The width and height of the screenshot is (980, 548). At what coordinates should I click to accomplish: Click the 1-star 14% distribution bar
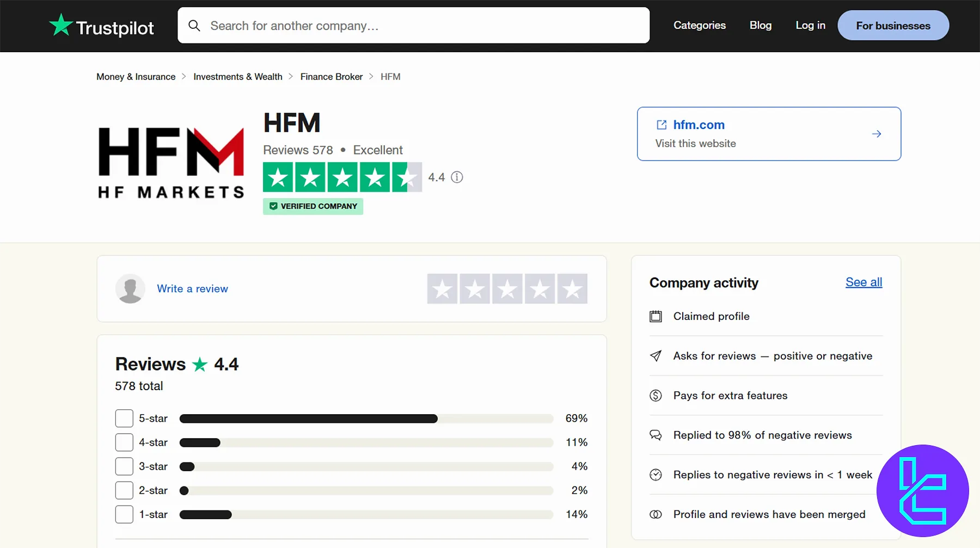(366, 514)
